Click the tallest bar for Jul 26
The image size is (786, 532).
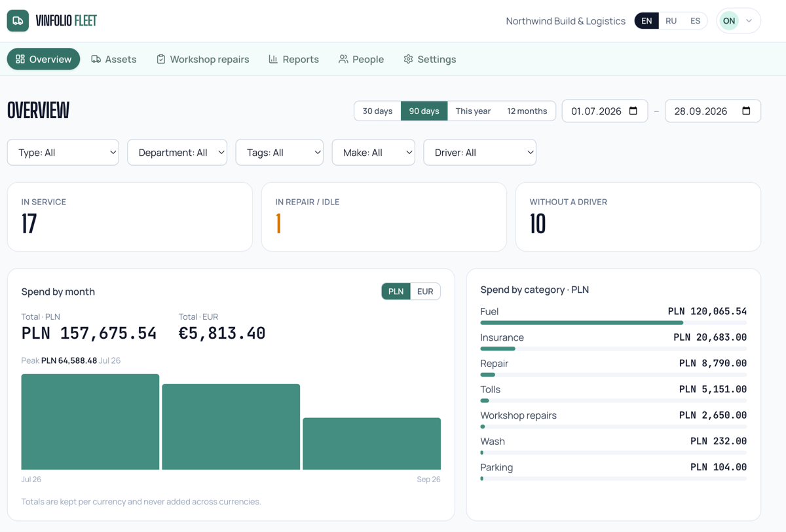click(x=90, y=422)
